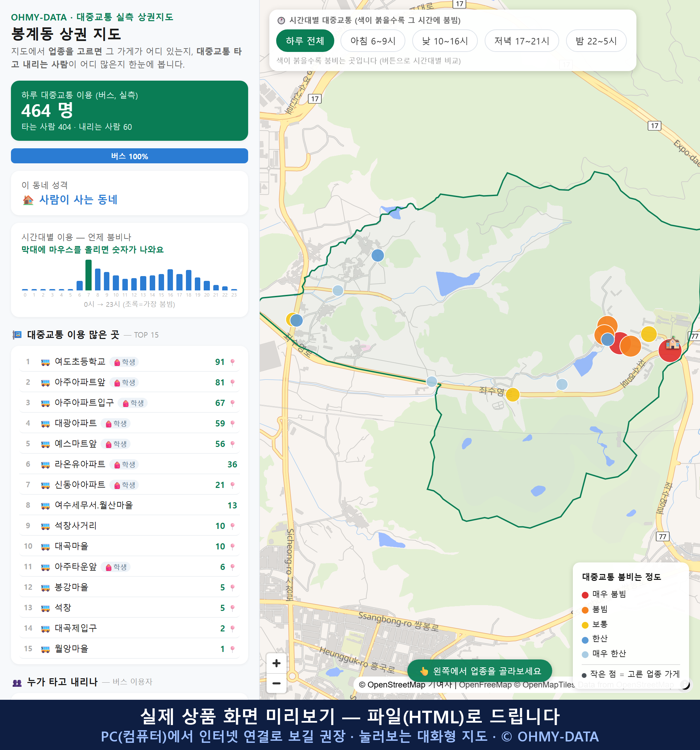Image resolution: width=700 pixels, height=750 pixels.
Task: Click the house icon beside 사람이 사는 동네
Action: (x=28, y=200)
